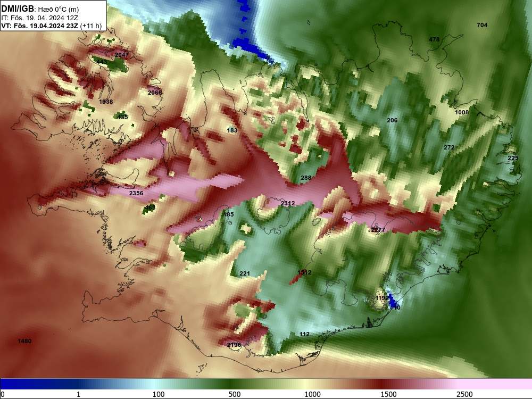
Task: Click the 'Hæð 0°C (m)' parameter label
Action: [x=59, y=9]
